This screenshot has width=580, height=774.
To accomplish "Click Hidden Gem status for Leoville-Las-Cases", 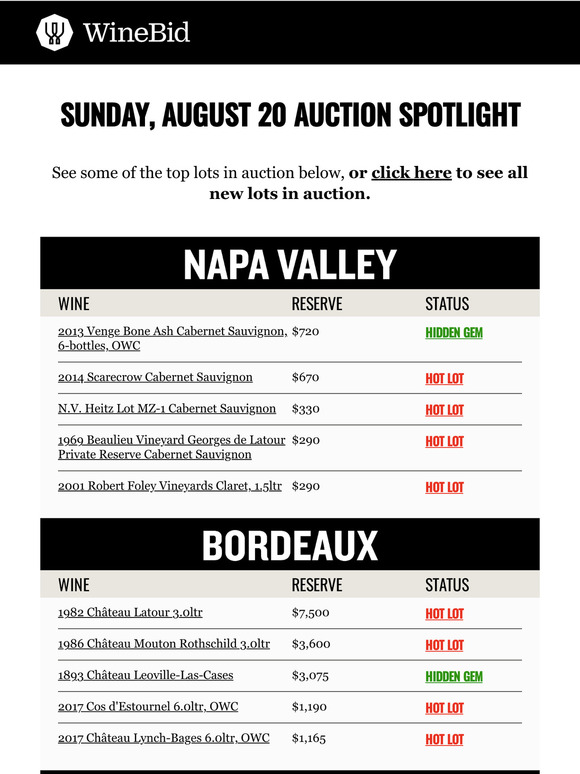I will (454, 677).
